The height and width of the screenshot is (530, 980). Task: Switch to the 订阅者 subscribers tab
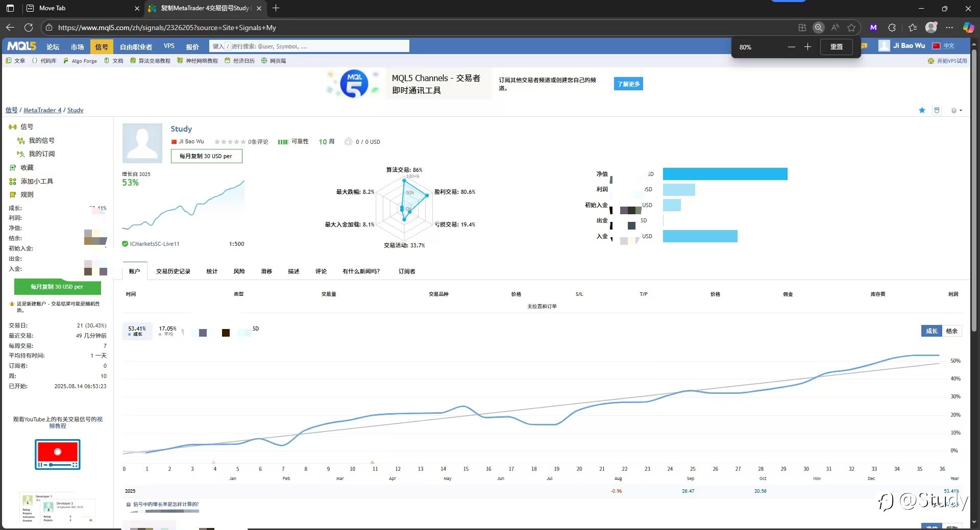[407, 271]
